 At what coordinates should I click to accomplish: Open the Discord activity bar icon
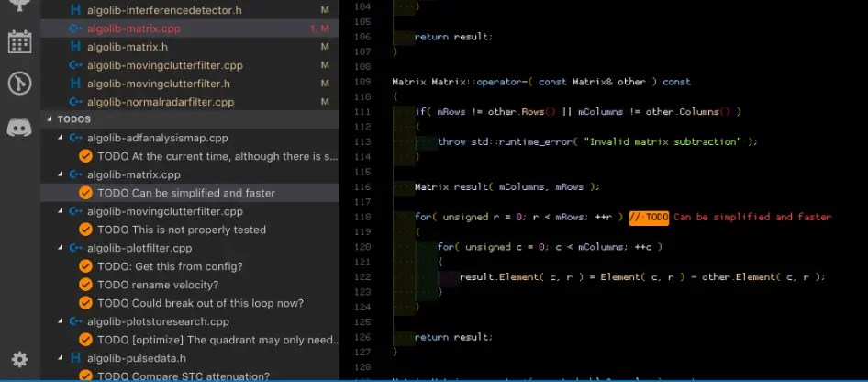19,128
